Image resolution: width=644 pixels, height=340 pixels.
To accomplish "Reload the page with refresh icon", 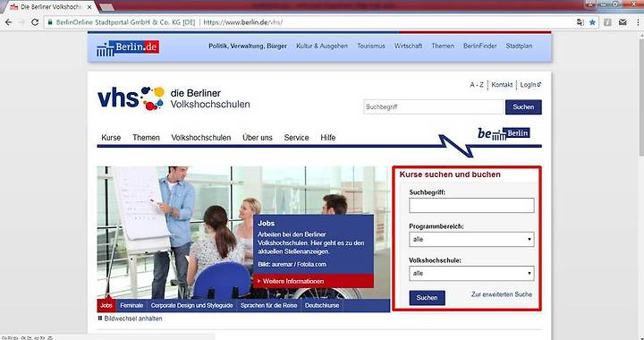I will click(35, 22).
